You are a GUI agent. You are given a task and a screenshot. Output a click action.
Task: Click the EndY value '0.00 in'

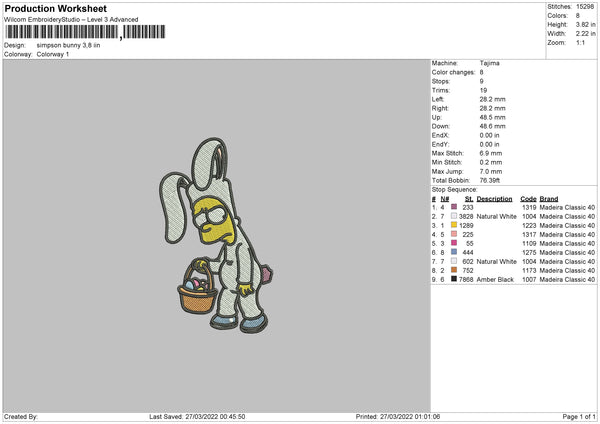[489, 144]
